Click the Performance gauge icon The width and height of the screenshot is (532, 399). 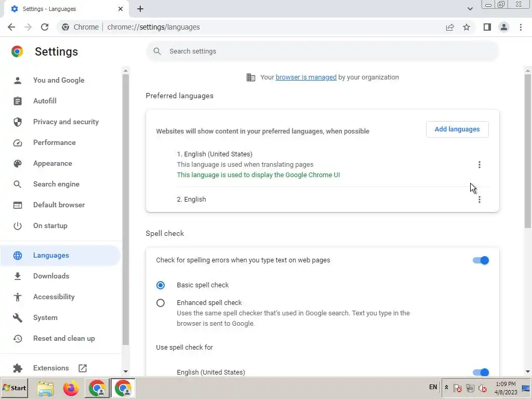(18, 143)
